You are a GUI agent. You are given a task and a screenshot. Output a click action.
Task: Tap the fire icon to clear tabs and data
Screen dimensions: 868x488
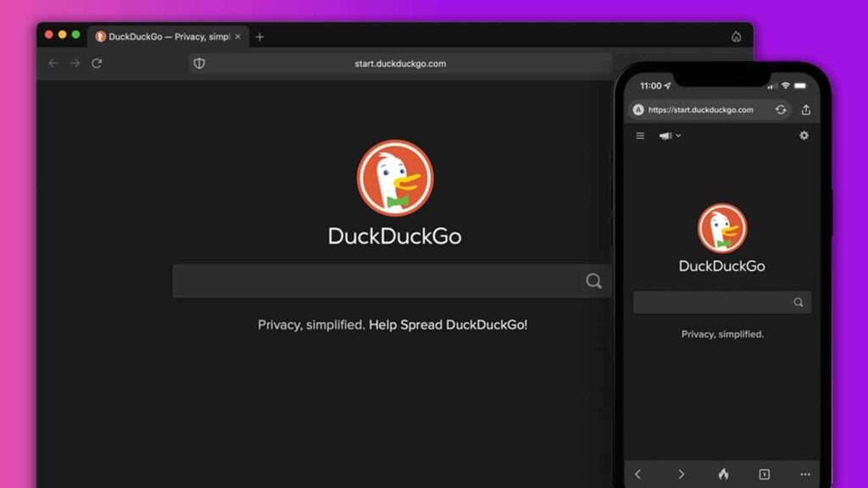click(723, 474)
